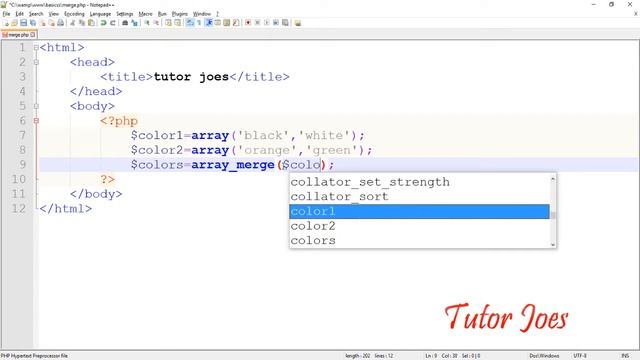
Task: Collapse the head fold marker on line 2
Action: [36, 62]
